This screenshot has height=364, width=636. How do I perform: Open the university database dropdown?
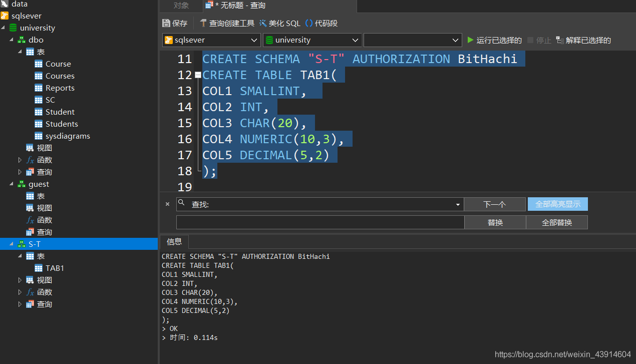point(312,40)
